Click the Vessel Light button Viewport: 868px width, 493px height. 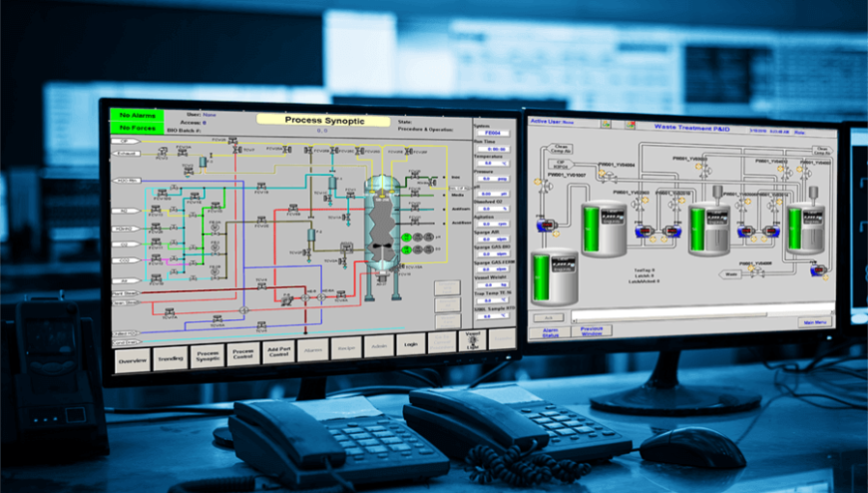(x=473, y=339)
